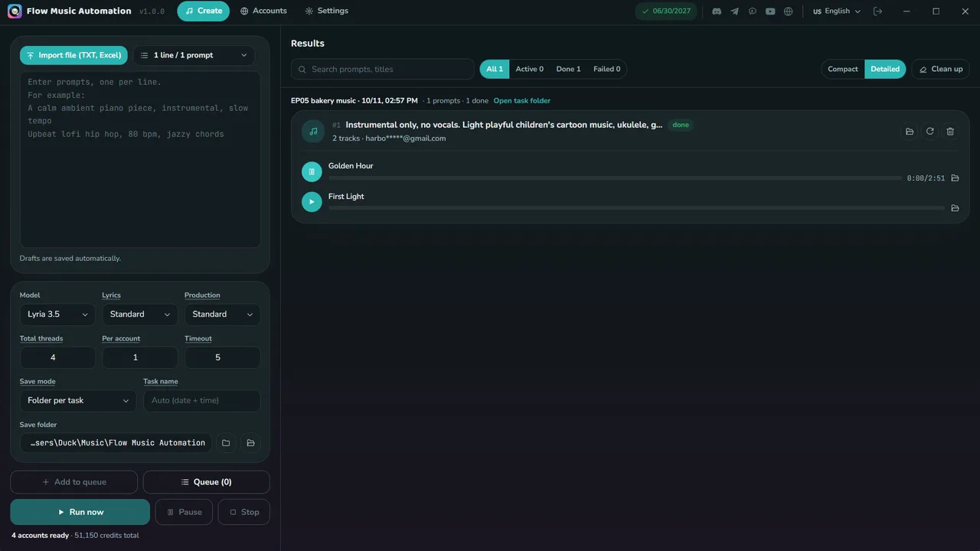Play the First Light track

[x=312, y=202]
